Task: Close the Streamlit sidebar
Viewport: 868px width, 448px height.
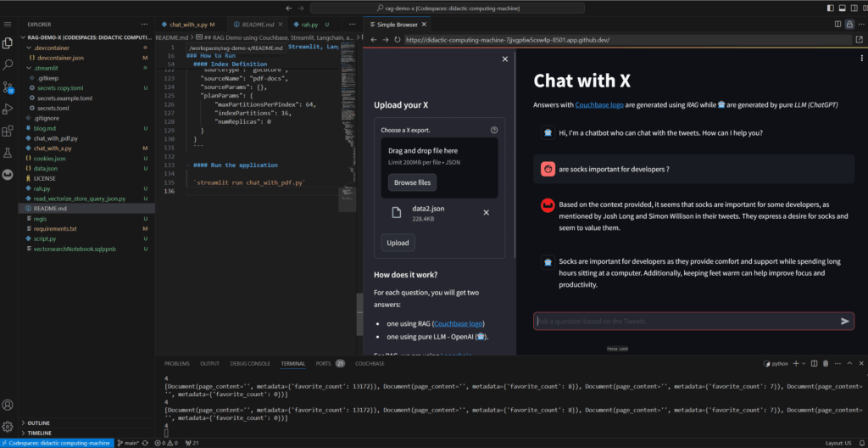Action: click(x=505, y=59)
